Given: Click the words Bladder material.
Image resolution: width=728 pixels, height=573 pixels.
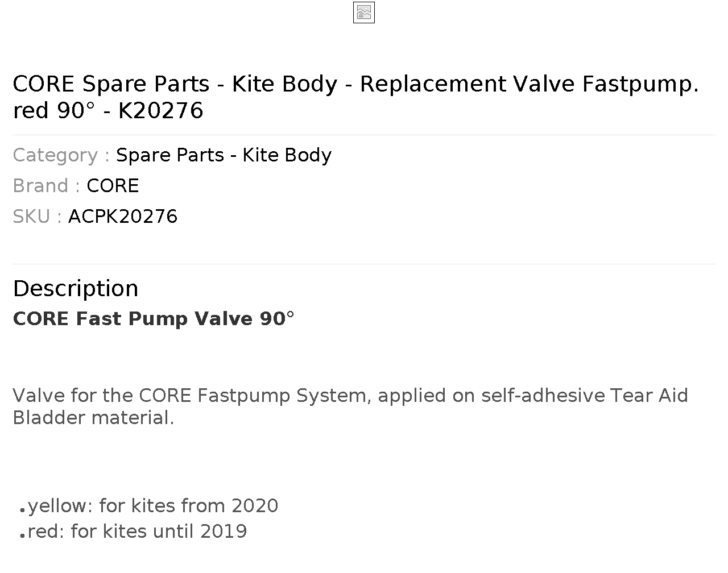Looking at the screenshot, I should [x=93, y=418].
